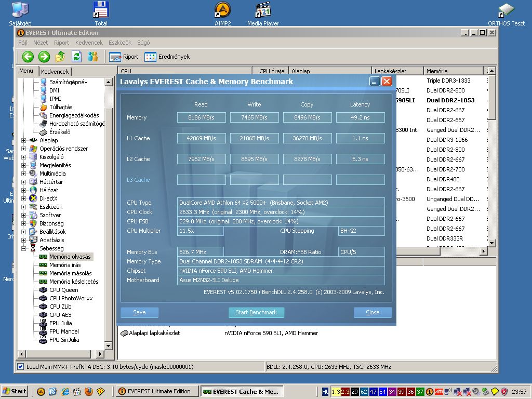Select the Dual DDR2-1053 result row
The width and height of the screenshot is (532, 399).
(450, 100)
